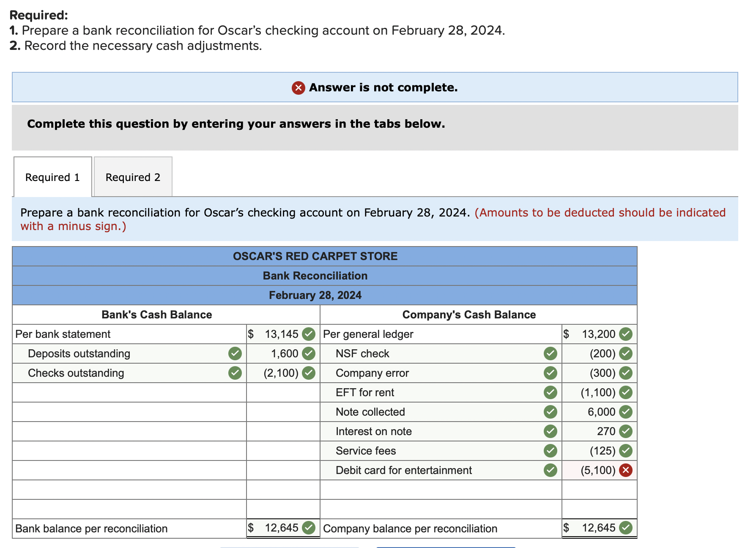
Task: Click the 'OSCAR'S RED CARPET STORE' table title
Action: point(315,256)
